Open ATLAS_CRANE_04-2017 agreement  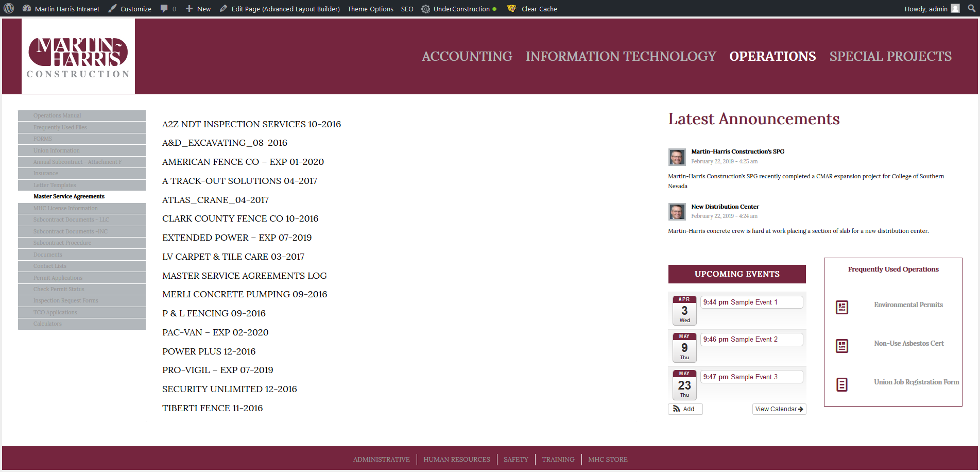point(215,200)
